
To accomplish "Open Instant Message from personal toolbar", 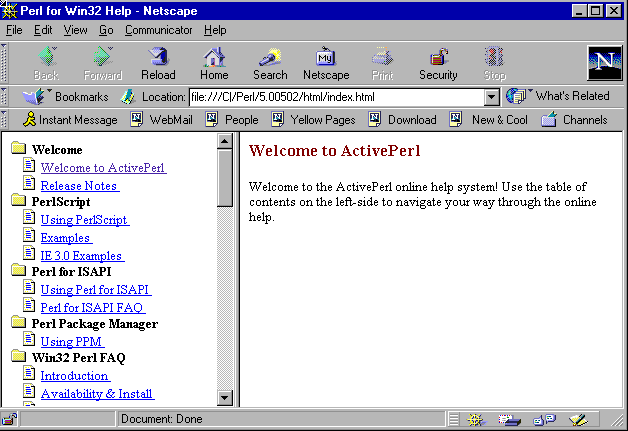I will 70,120.
